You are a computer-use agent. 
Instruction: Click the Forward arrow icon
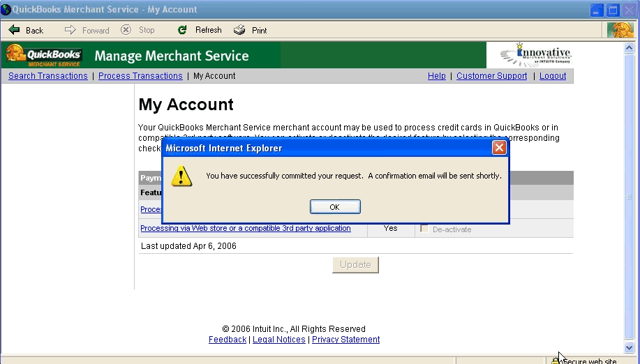70,30
